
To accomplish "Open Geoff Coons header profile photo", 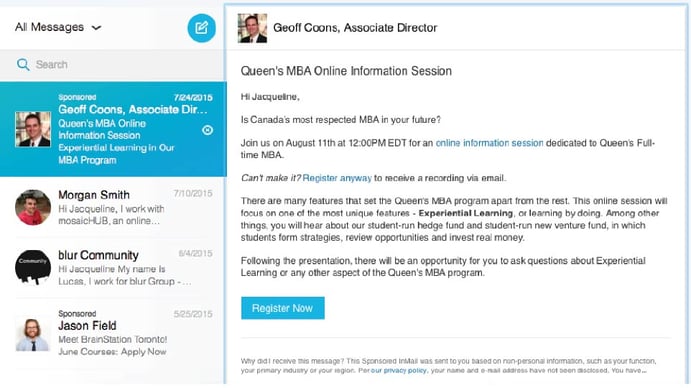I will pos(252,28).
